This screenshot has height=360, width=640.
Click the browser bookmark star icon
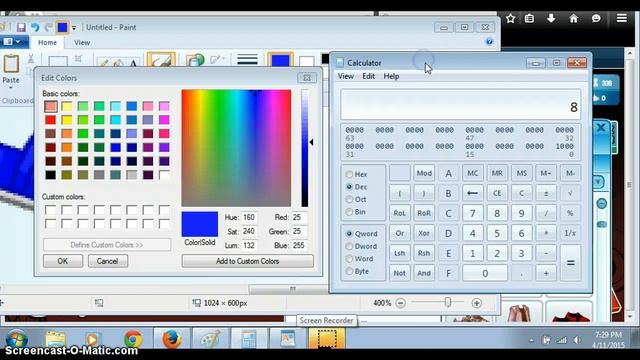coord(510,18)
